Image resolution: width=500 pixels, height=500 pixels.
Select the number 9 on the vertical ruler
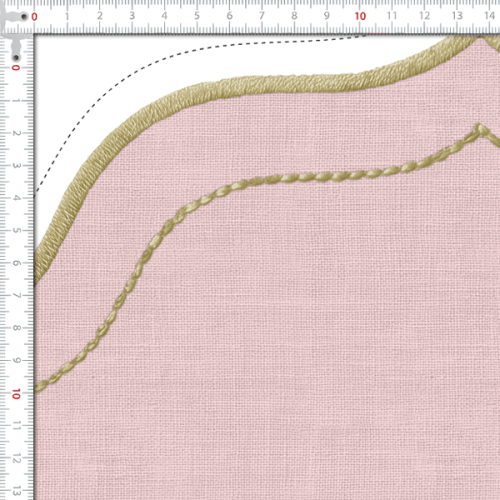click(x=16, y=360)
